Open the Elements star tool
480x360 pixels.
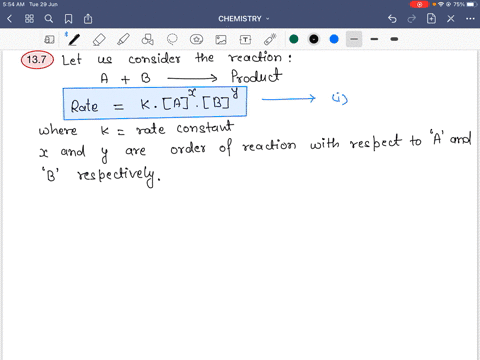(x=196, y=39)
